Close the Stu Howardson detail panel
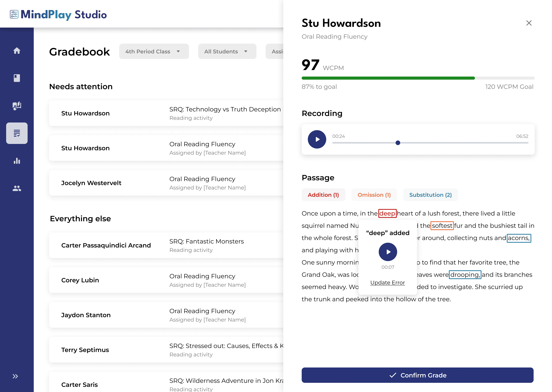The image size is (552, 392). click(529, 23)
